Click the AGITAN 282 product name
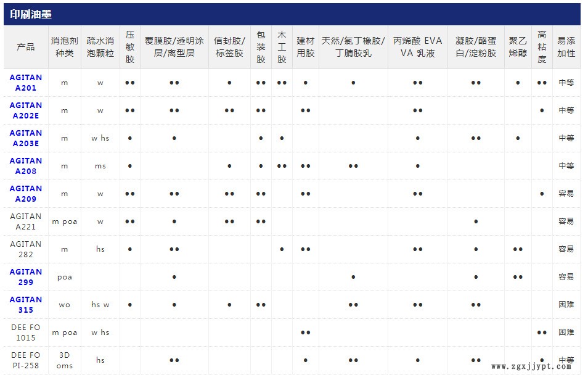The width and height of the screenshot is (588, 380). pyautogui.click(x=25, y=249)
